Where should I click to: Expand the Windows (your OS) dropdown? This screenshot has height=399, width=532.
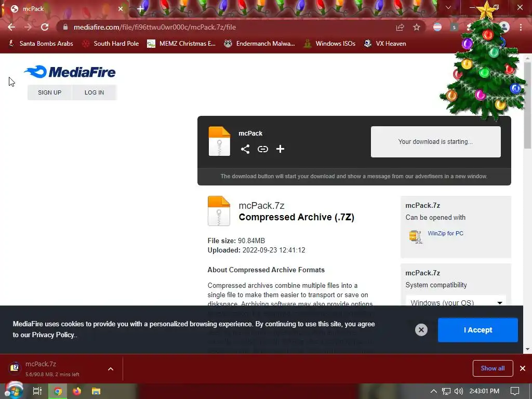tap(456, 301)
